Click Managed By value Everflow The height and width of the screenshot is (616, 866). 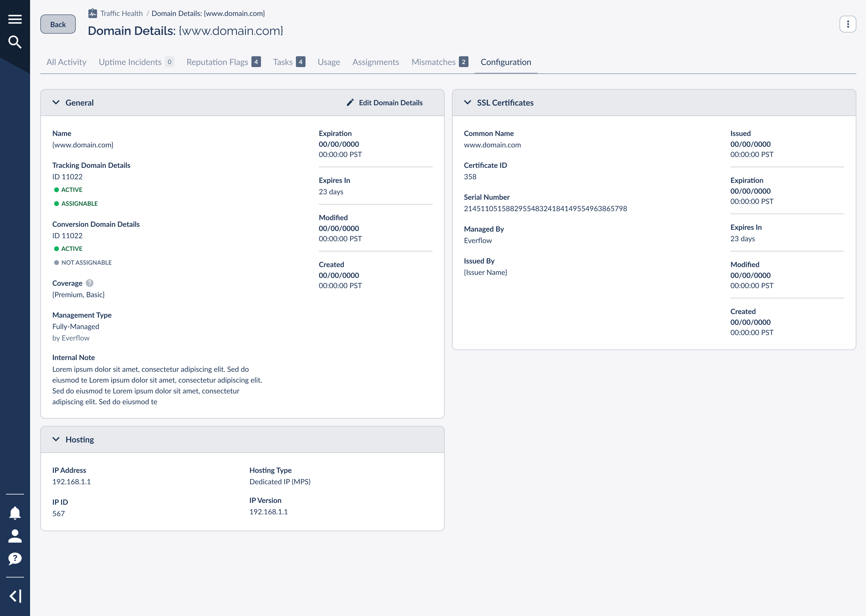pyautogui.click(x=478, y=241)
